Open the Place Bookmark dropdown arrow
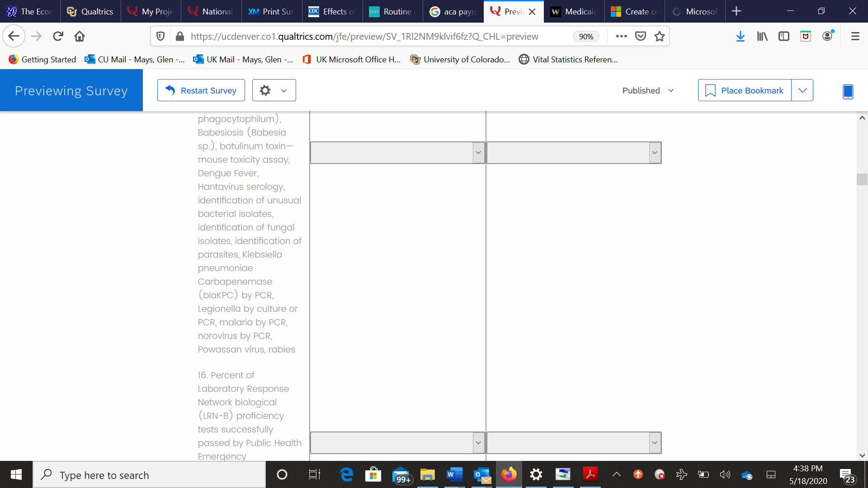The height and width of the screenshot is (488, 868). click(x=802, y=90)
